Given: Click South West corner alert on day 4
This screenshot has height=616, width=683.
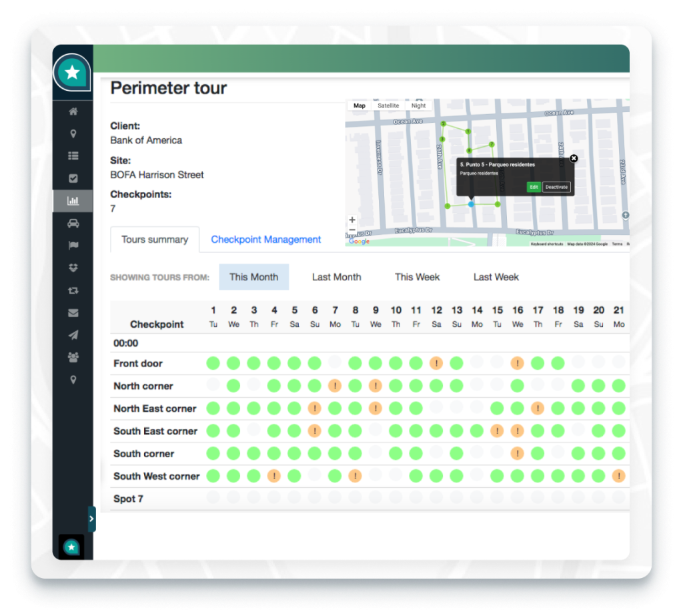Looking at the screenshot, I should click(x=274, y=476).
